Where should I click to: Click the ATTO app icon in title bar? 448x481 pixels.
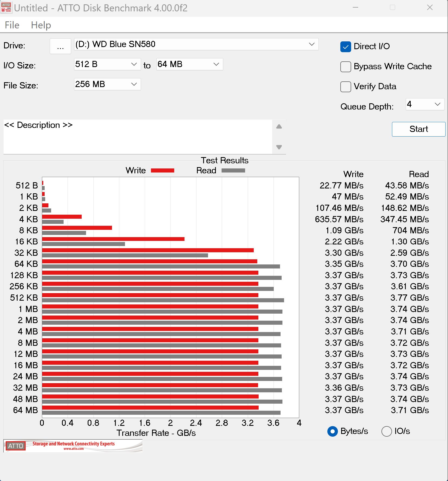pyautogui.click(x=6, y=8)
